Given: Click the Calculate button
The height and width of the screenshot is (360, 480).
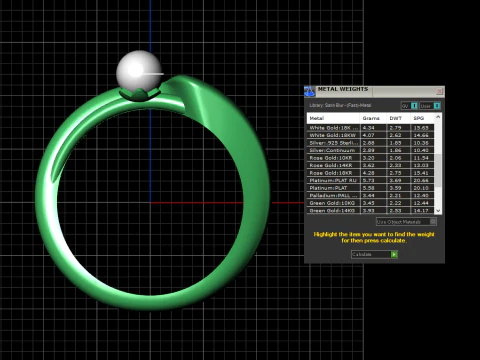Looking at the screenshot, I should (374, 254).
